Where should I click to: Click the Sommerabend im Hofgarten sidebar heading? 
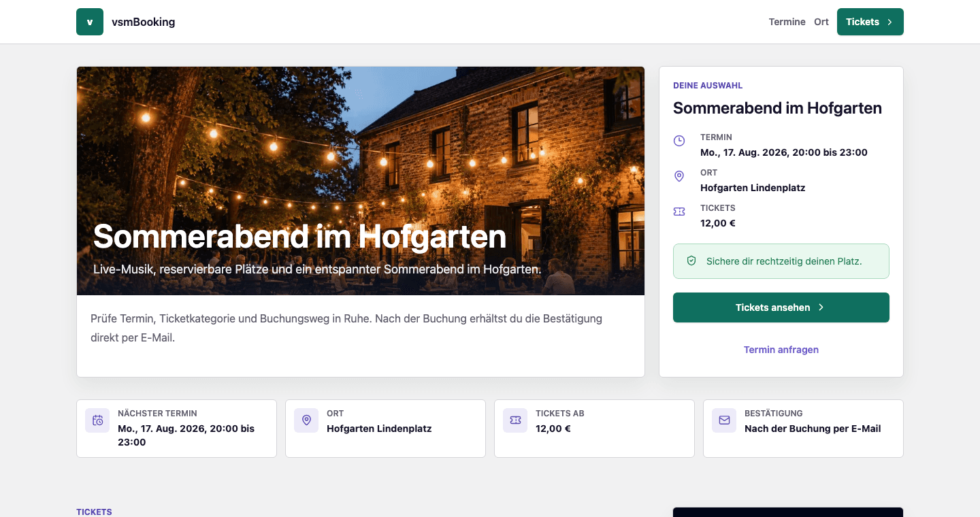click(x=777, y=108)
